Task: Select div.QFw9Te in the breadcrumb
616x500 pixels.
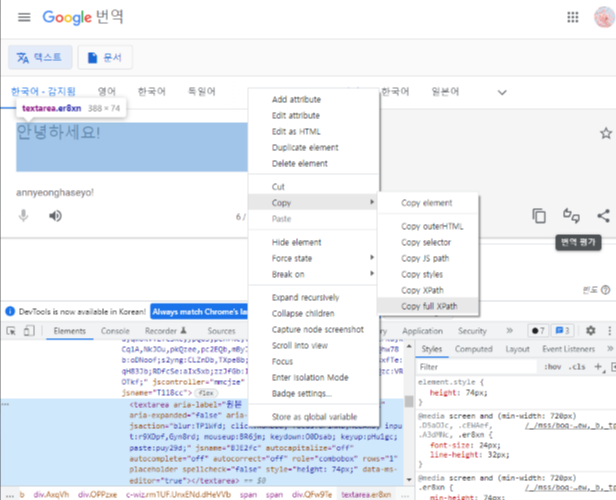Action: 312,495
